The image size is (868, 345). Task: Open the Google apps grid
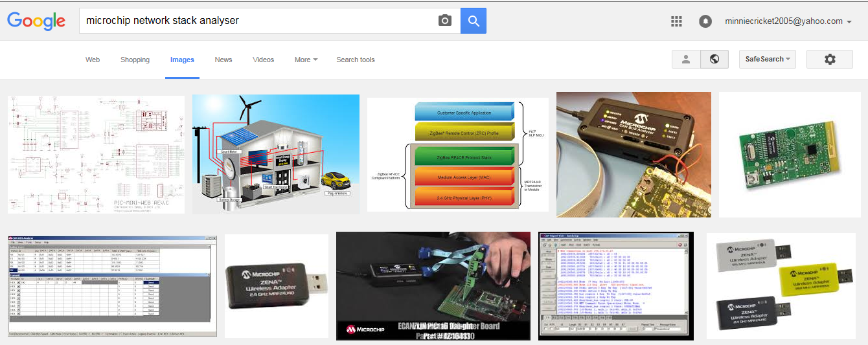[676, 21]
